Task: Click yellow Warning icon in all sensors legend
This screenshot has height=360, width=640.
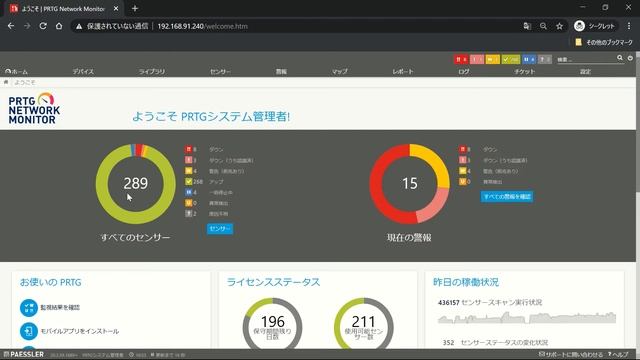Action: click(x=189, y=171)
